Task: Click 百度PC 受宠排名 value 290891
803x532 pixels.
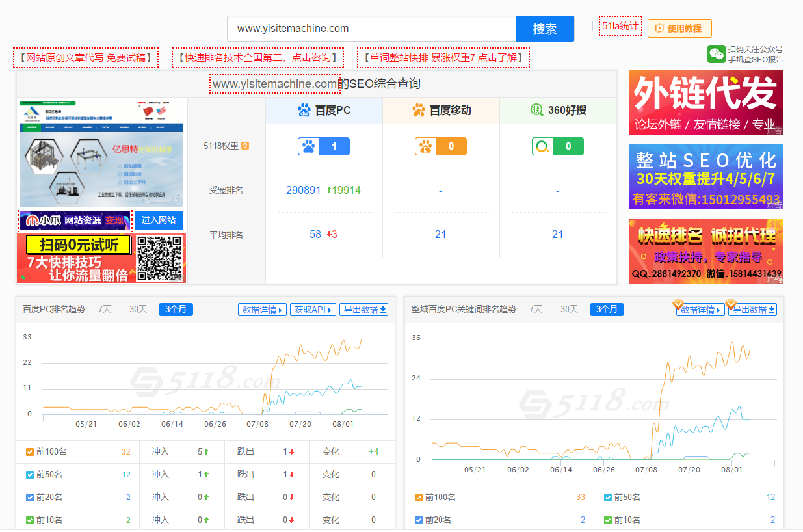Action: [304, 190]
